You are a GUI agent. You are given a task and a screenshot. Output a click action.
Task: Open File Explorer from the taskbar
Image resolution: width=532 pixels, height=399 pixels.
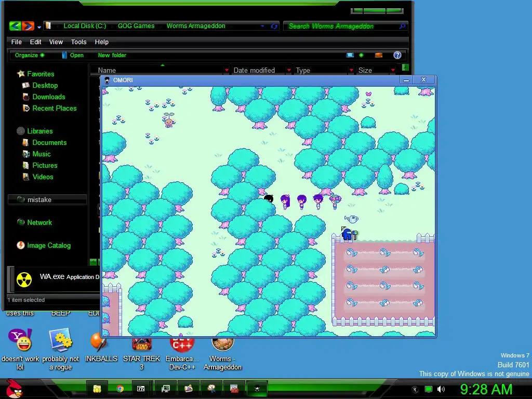[97, 389]
